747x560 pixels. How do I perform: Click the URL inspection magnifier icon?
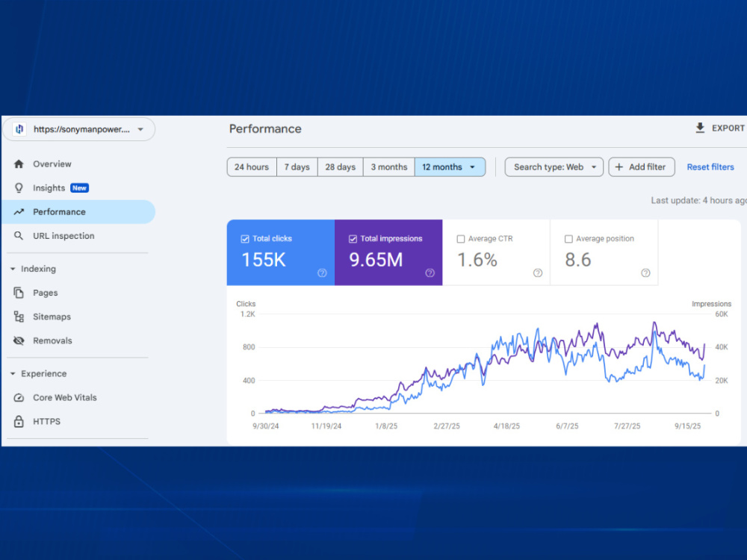coord(19,236)
